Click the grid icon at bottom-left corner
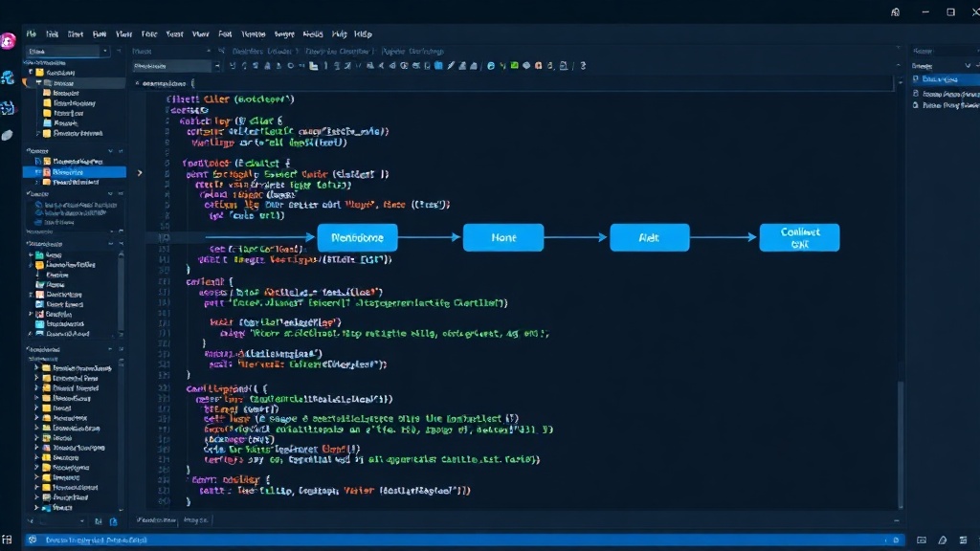Viewport: 980px width, 551px height. (7, 540)
